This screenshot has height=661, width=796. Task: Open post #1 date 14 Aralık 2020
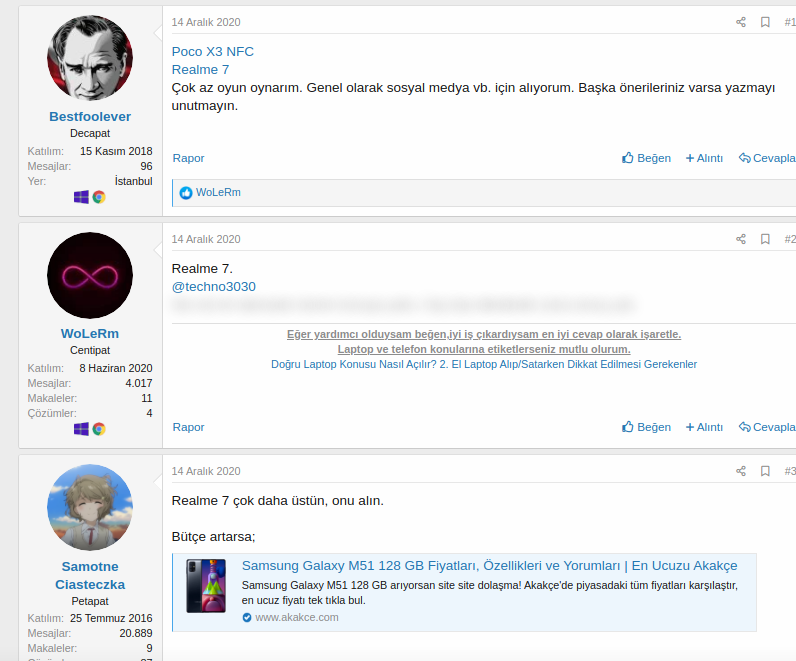click(206, 22)
